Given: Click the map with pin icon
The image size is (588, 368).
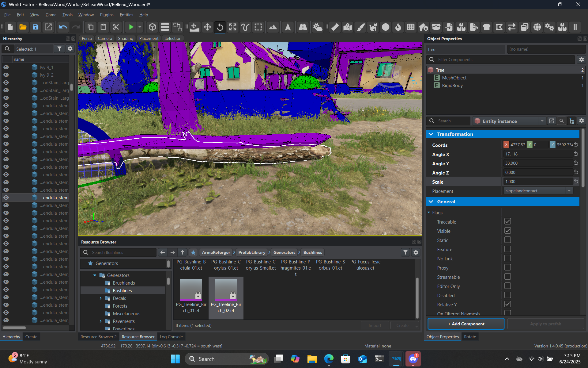Looking at the screenshot, I should click(x=348, y=27).
